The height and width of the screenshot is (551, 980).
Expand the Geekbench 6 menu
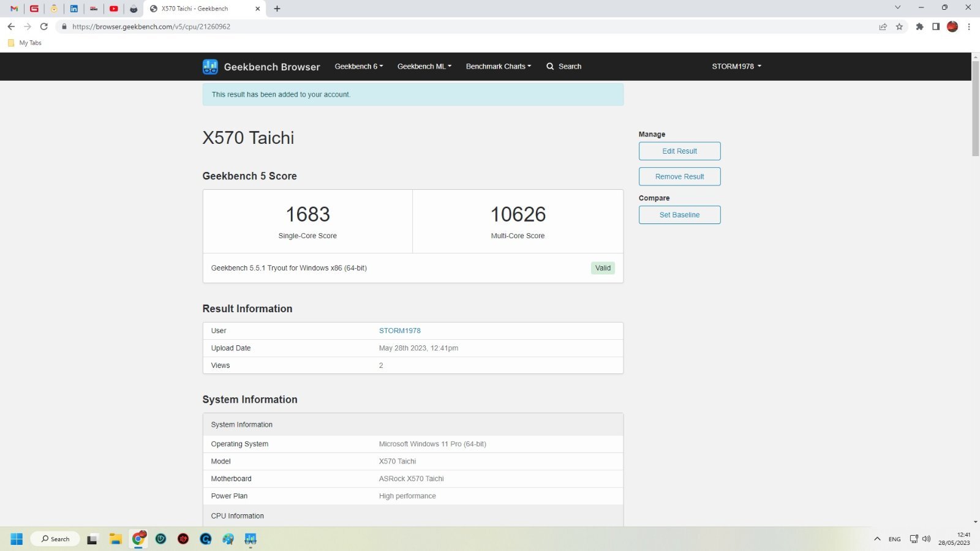[x=359, y=66]
